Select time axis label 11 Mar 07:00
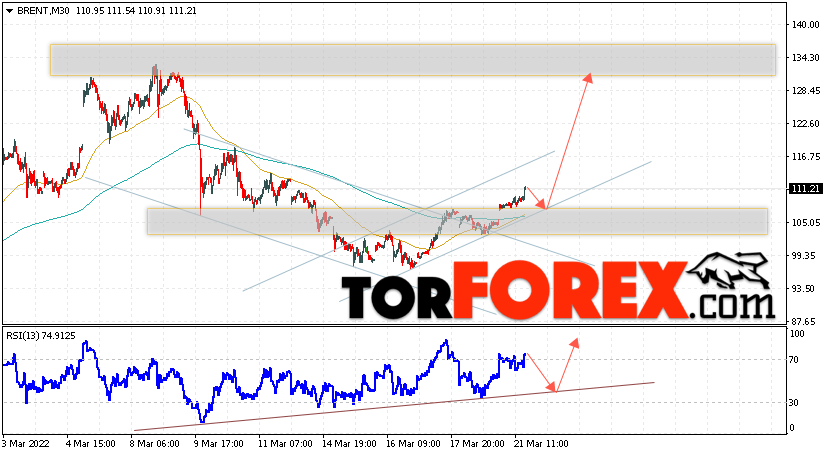 point(285,444)
